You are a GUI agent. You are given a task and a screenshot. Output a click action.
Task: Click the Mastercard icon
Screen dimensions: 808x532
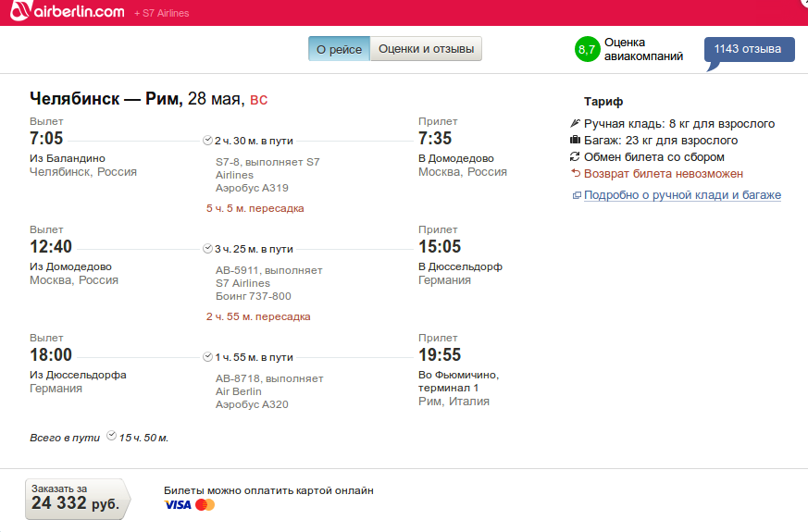click(205, 504)
